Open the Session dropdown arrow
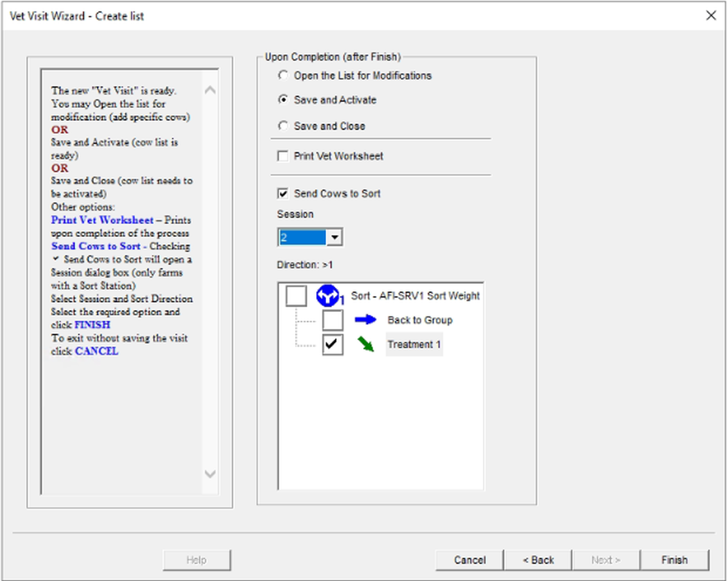Screen dimensions: 728x581 (x=335, y=237)
